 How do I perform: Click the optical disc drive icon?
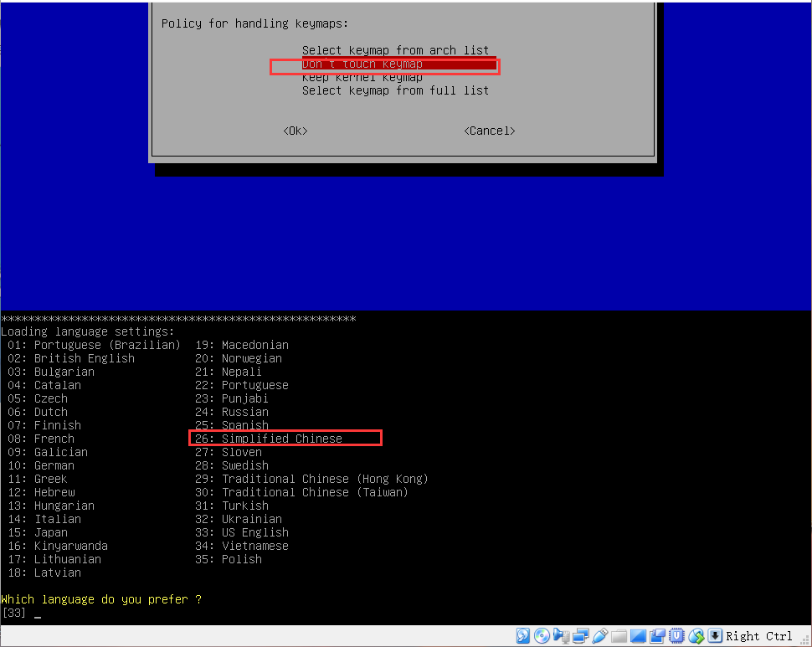click(542, 635)
